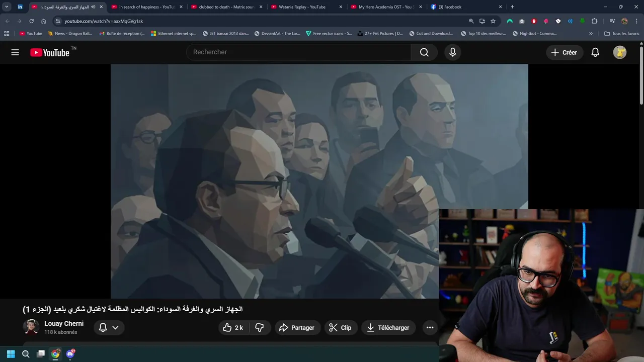This screenshot has height=362, width=644.
Task: Open a new browser tab
Action: click(512, 7)
